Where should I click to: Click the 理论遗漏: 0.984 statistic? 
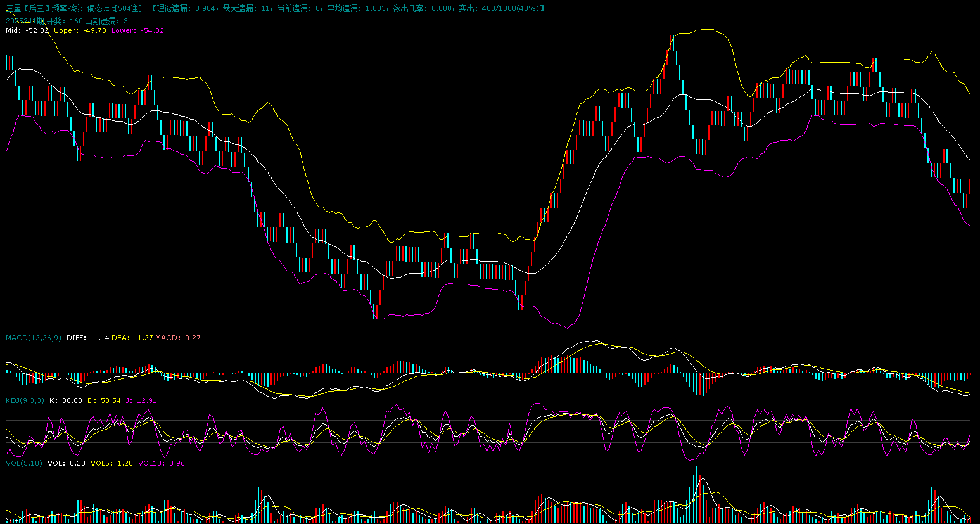187,8
